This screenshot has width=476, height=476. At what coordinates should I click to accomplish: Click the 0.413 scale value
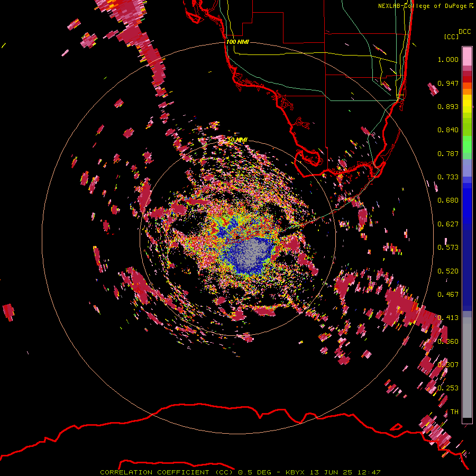coord(448,318)
